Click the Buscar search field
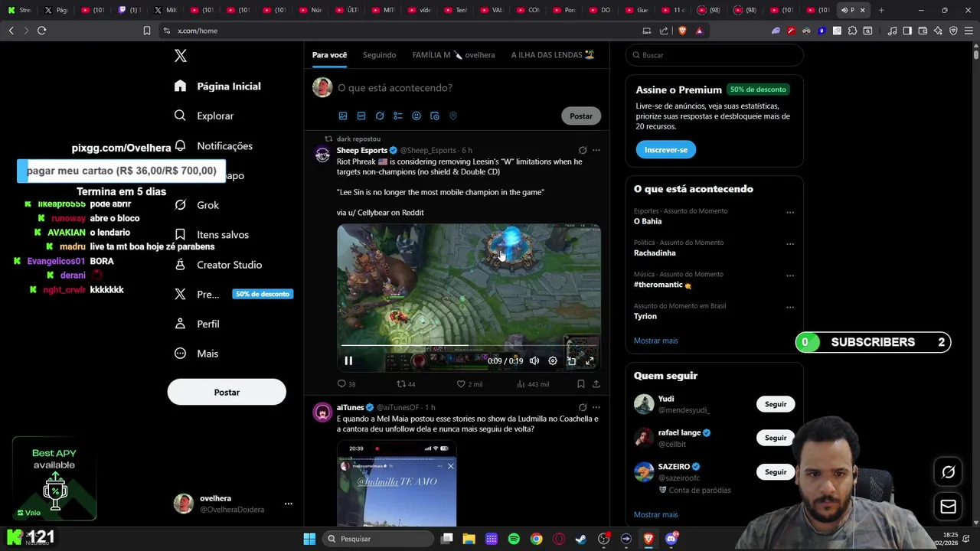Viewport: 980px width, 551px height. pos(714,55)
